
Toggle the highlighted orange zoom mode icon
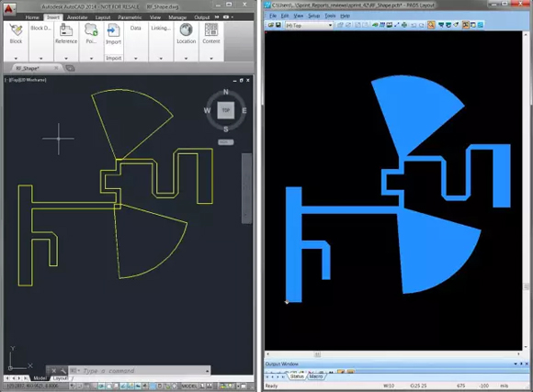pyautogui.click(x=431, y=25)
